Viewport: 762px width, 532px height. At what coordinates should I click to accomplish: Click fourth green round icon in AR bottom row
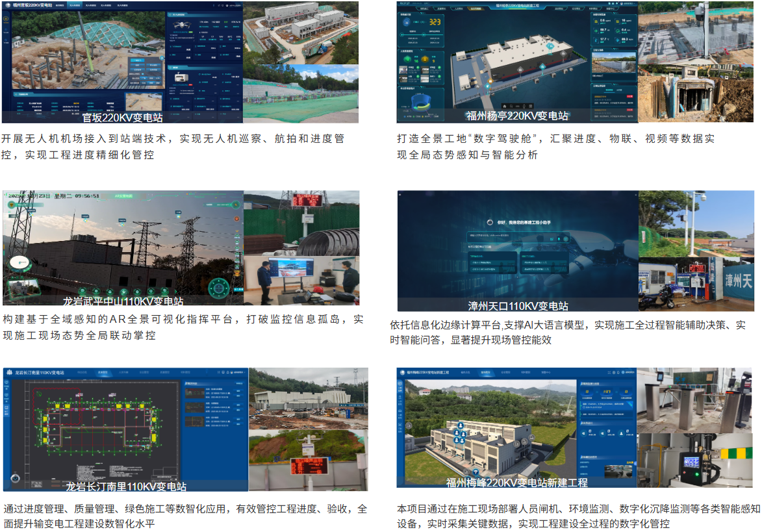125,292
